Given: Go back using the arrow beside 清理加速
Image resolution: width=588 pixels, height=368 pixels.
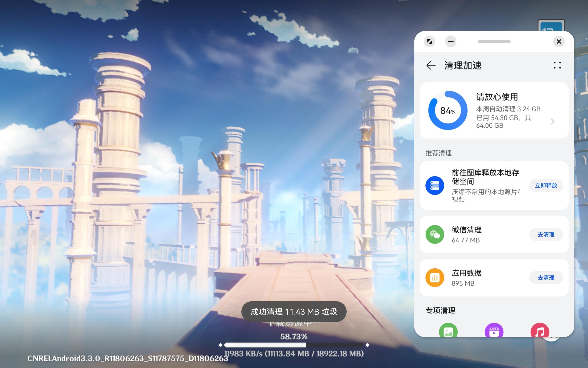Looking at the screenshot, I should pos(431,66).
